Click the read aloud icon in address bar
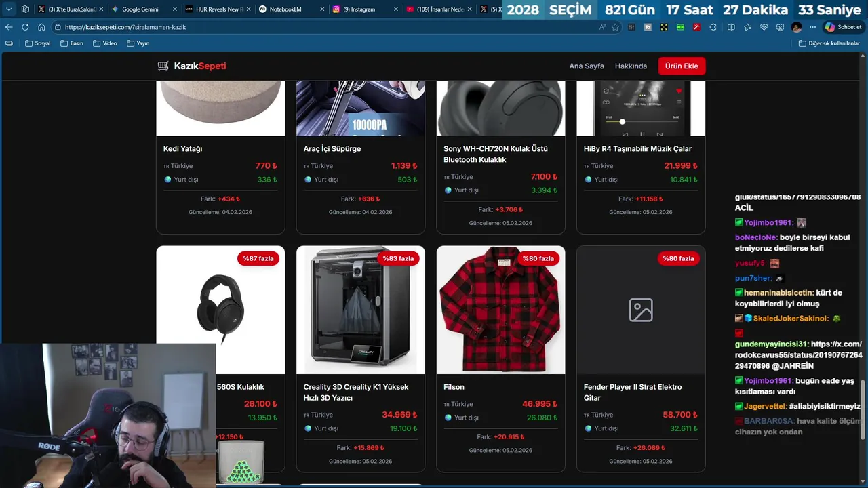 coord(603,27)
